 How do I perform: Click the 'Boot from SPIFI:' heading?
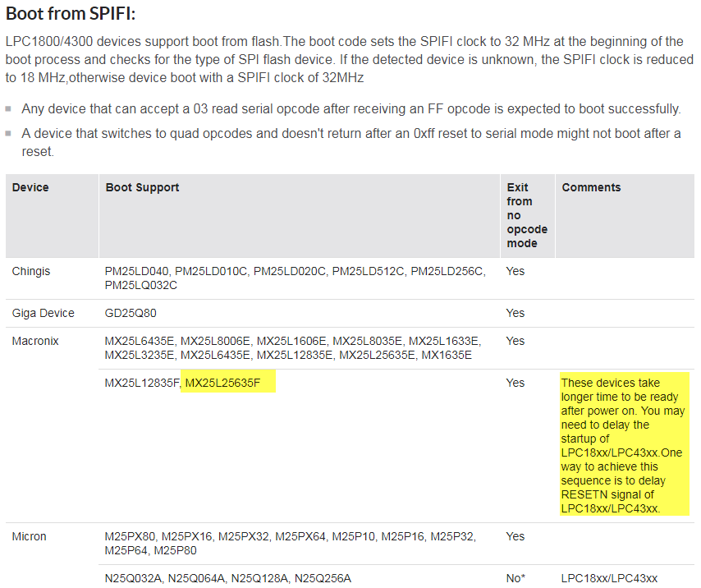[x=71, y=14]
